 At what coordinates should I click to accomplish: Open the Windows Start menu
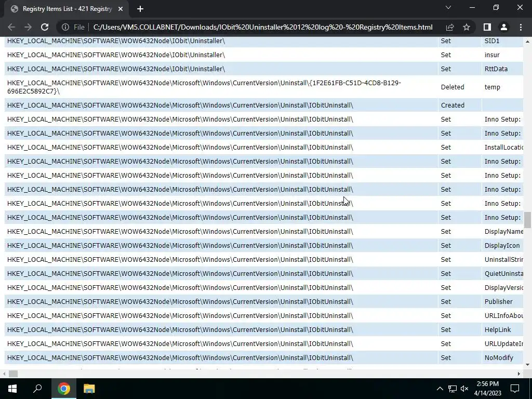click(12, 389)
